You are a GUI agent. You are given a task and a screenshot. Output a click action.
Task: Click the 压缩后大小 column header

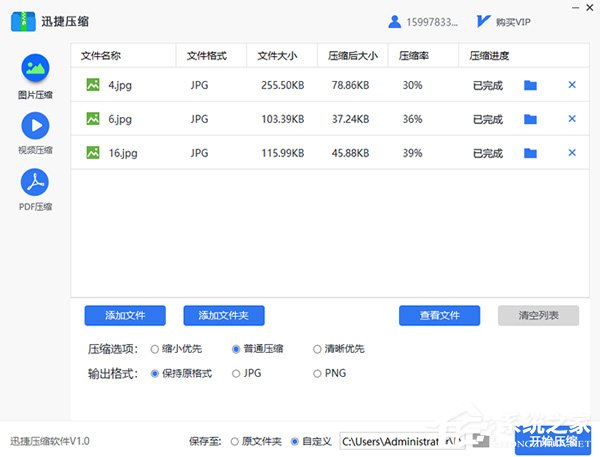tap(352, 56)
